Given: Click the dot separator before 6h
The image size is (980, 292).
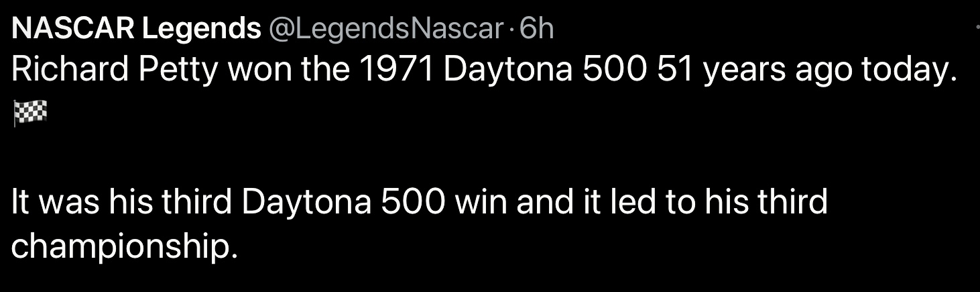Looking at the screenshot, I should click(x=511, y=30).
